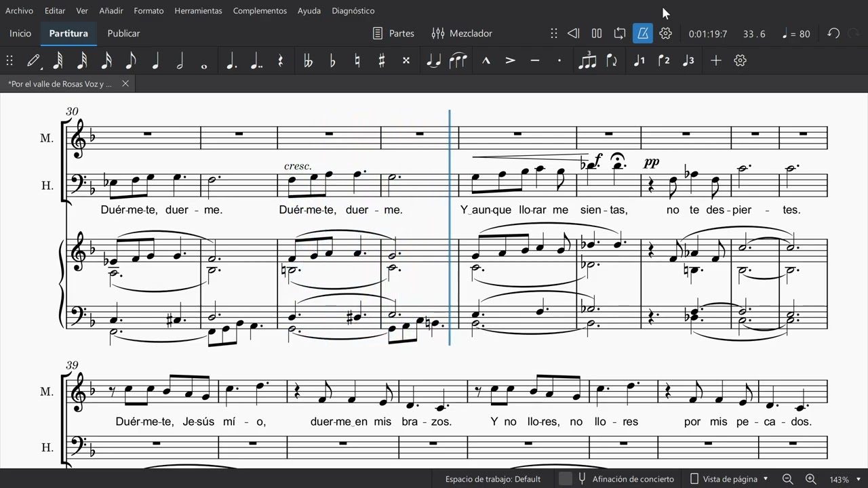Zoom out the score view
The image size is (868, 488).
point(787,479)
